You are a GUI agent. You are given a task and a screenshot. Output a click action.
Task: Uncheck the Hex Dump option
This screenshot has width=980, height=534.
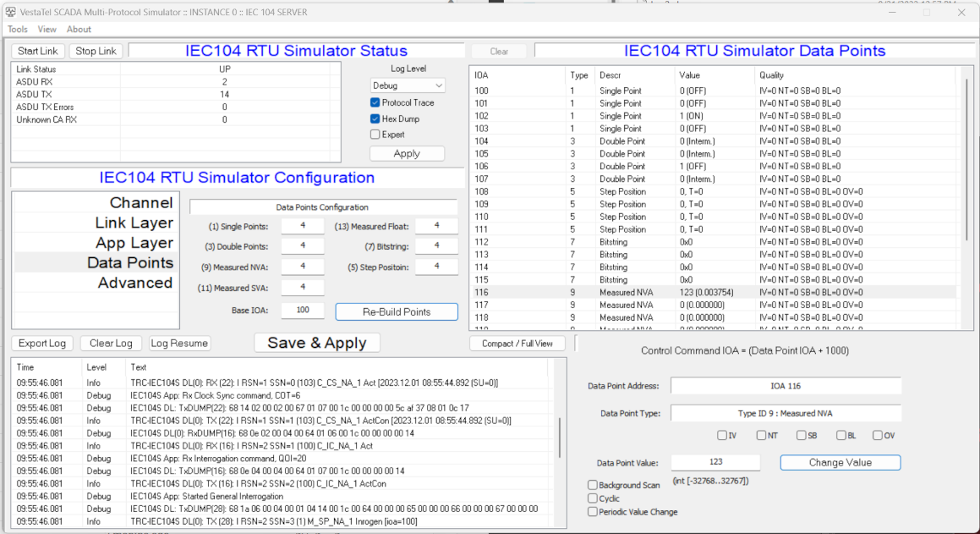click(375, 119)
